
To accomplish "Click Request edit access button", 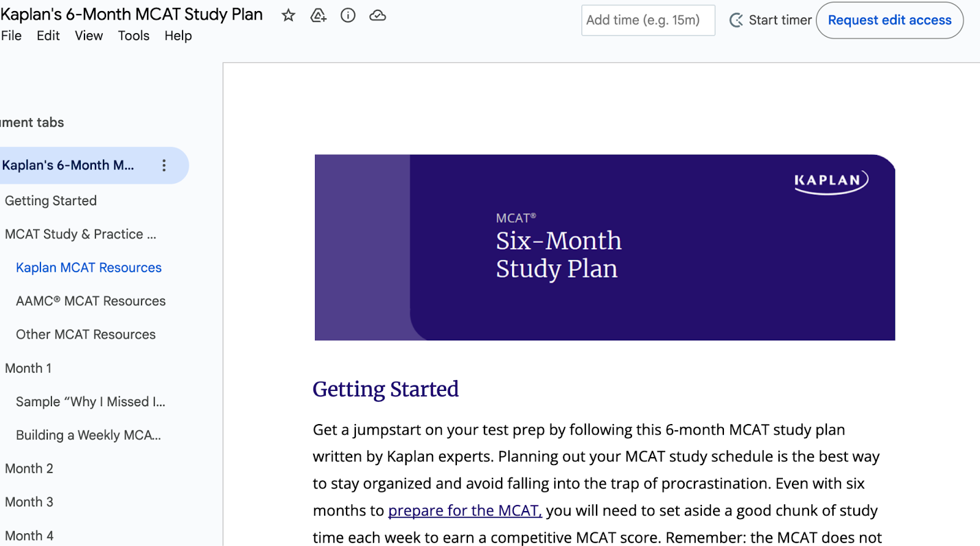I will point(889,20).
